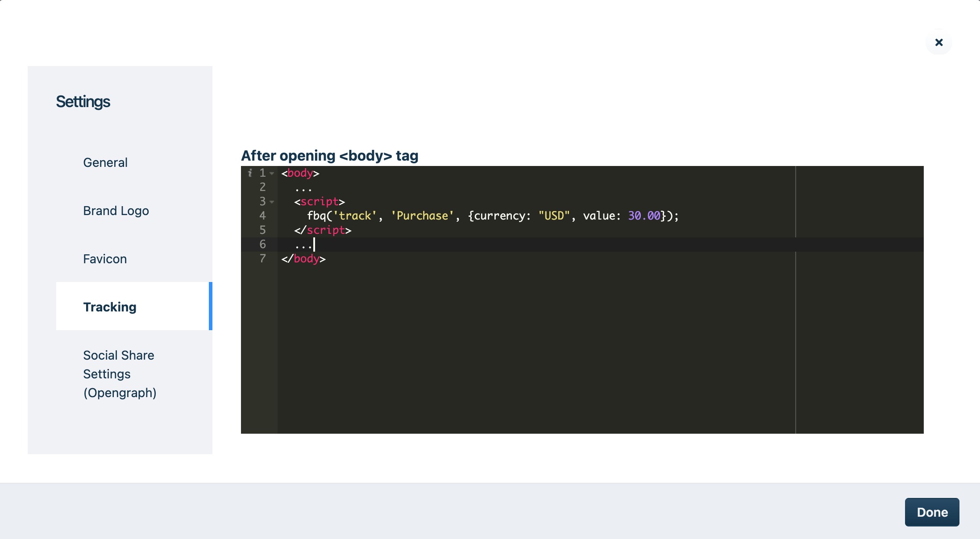Open the General settings section

[105, 162]
